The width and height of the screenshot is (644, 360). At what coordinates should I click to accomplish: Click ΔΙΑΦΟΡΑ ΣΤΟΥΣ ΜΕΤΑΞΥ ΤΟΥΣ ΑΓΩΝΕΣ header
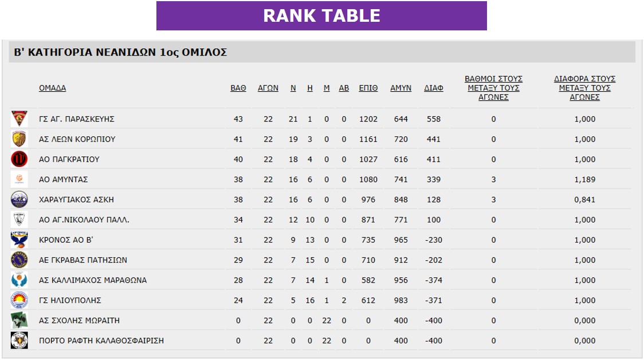(x=585, y=88)
